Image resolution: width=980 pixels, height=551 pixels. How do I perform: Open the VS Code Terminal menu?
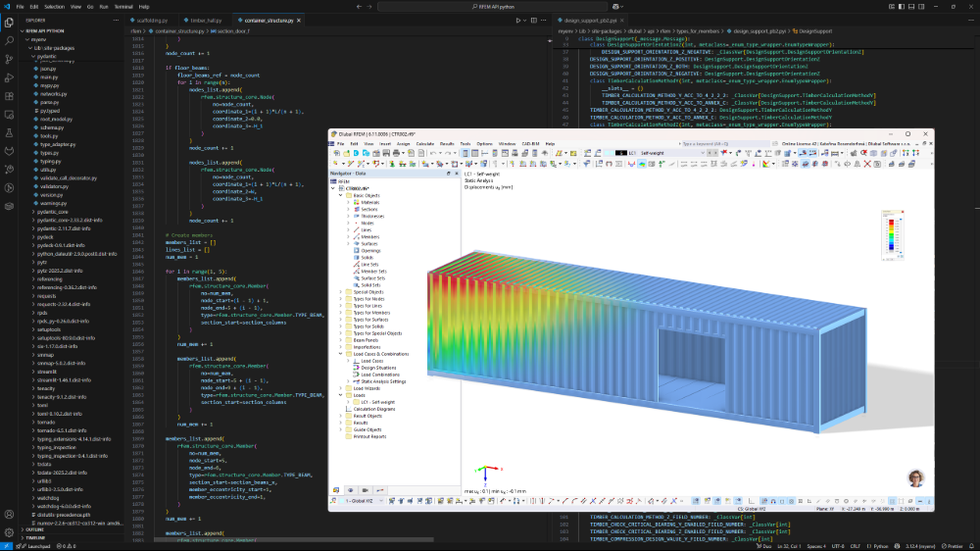click(123, 7)
